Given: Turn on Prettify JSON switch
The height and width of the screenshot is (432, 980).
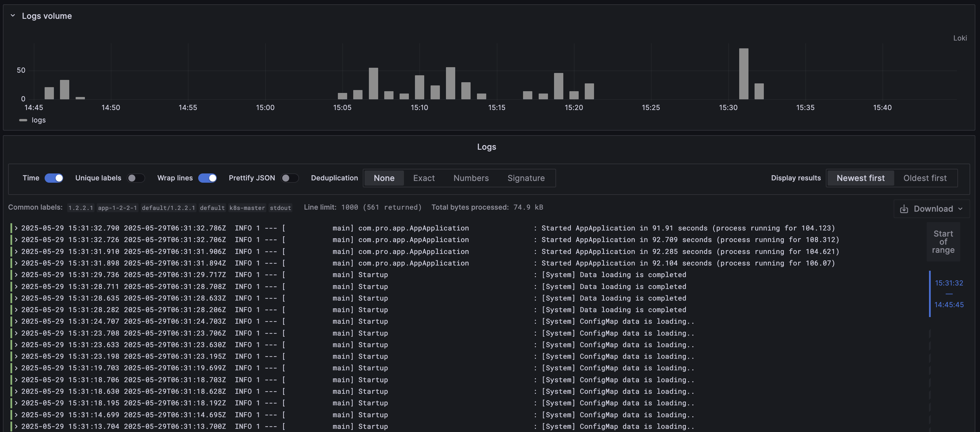Looking at the screenshot, I should tap(289, 178).
